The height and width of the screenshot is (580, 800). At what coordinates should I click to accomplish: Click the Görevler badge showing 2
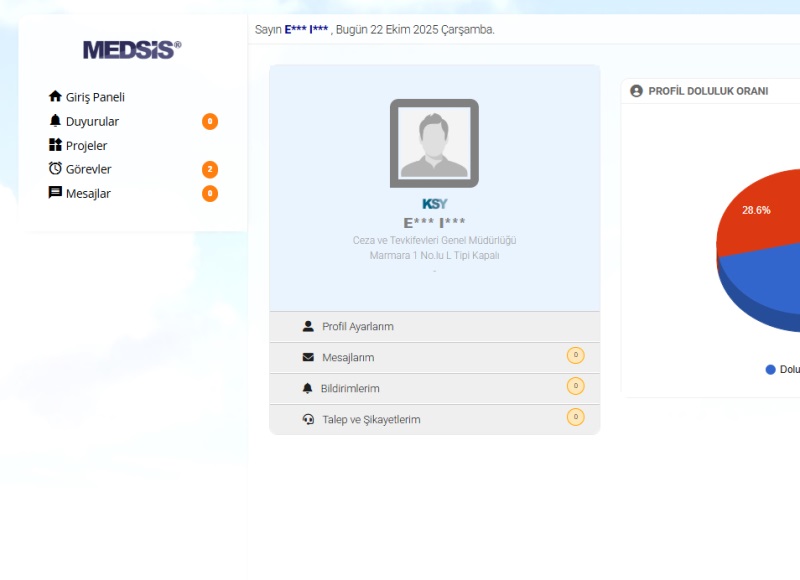pyautogui.click(x=210, y=169)
